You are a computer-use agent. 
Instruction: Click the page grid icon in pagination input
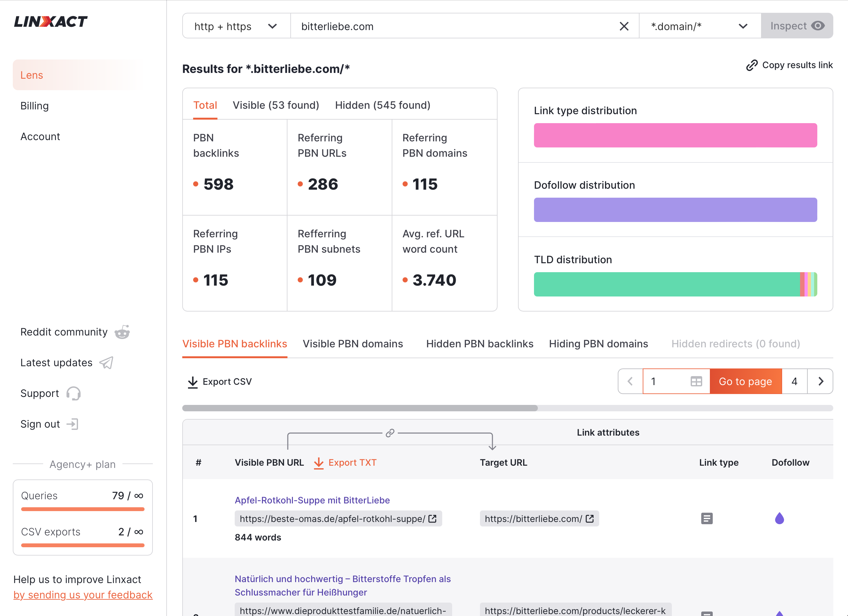coord(696,382)
